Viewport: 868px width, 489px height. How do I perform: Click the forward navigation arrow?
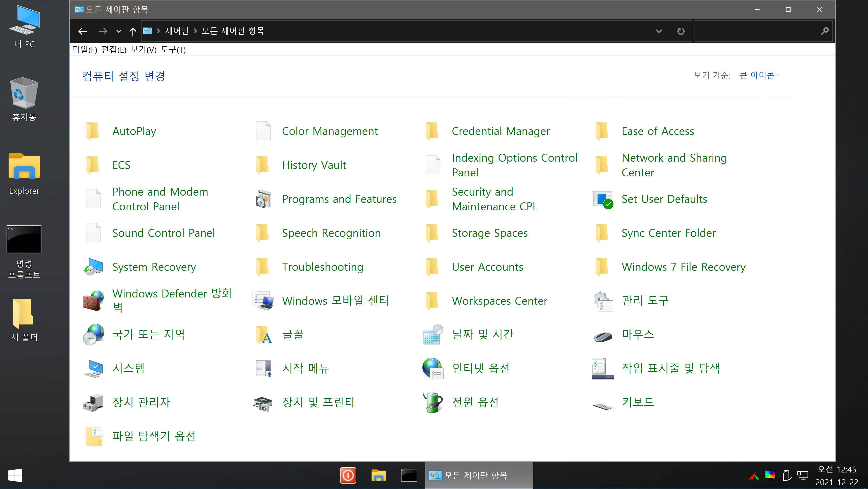click(x=103, y=31)
